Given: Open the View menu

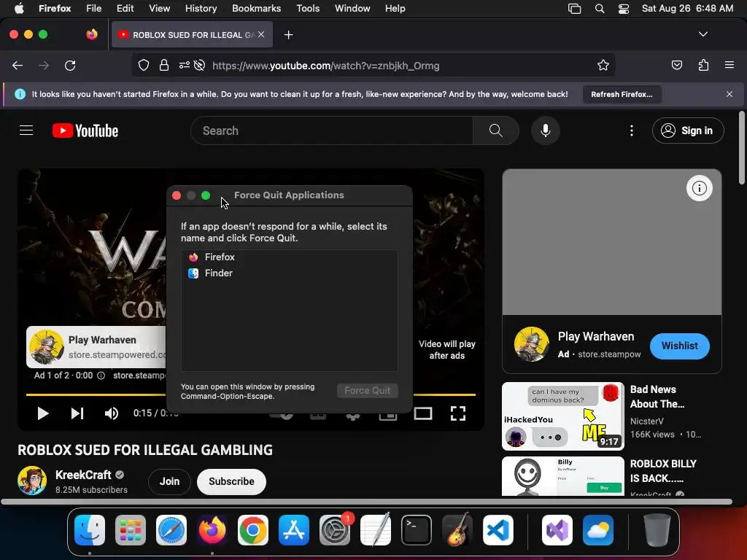Looking at the screenshot, I should tap(159, 9).
